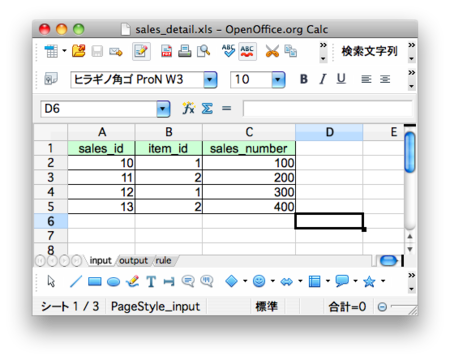Image resolution: width=450 pixels, height=360 pixels.
Task: Click the Flowcharts shapes icon
Action: click(314, 282)
